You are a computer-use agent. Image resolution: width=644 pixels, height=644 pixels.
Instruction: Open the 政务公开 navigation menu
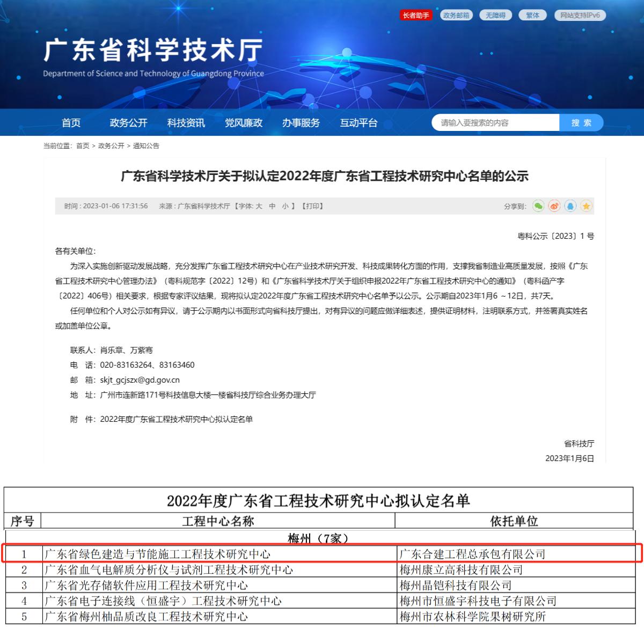pos(128,123)
